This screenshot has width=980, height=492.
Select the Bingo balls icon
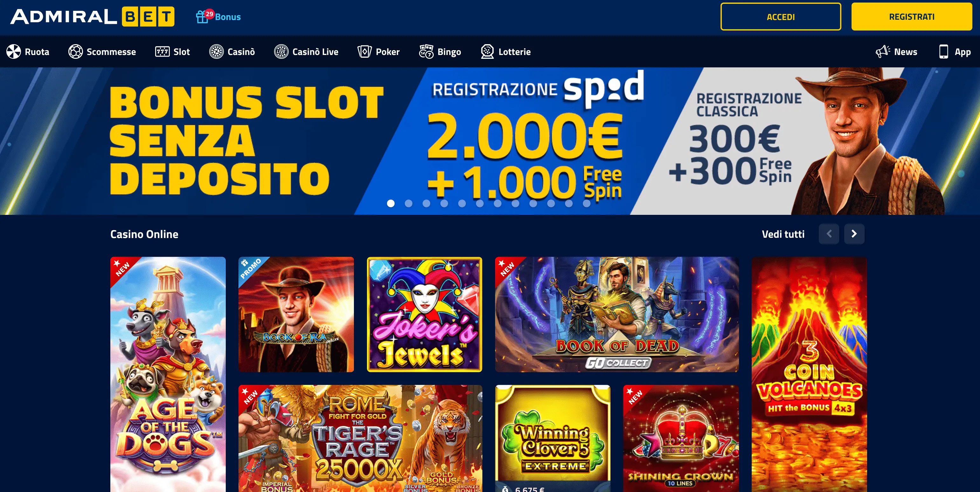pyautogui.click(x=426, y=52)
